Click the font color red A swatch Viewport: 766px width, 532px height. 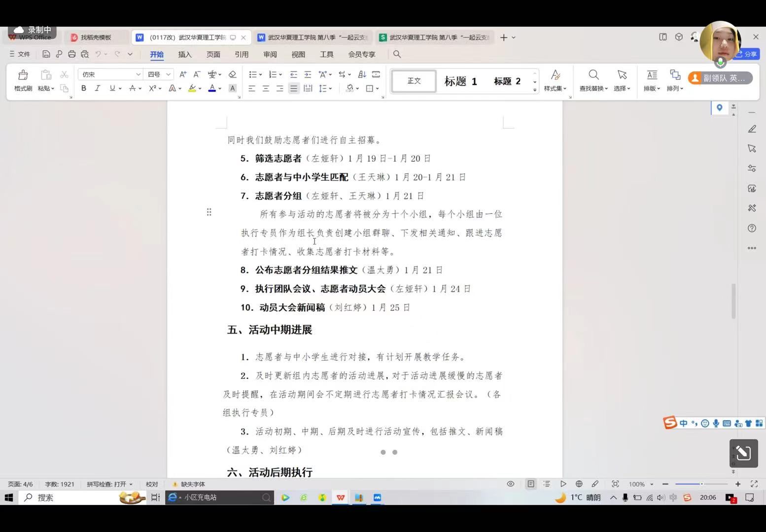point(212,88)
